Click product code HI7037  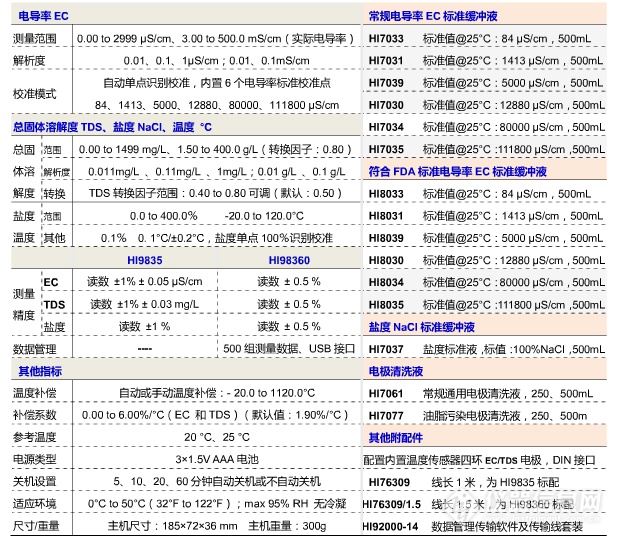pos(386,349)
